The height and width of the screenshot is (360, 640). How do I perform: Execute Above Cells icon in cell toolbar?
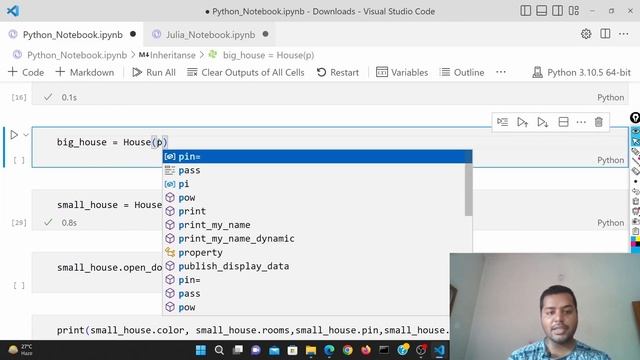[x=522, y=122]
